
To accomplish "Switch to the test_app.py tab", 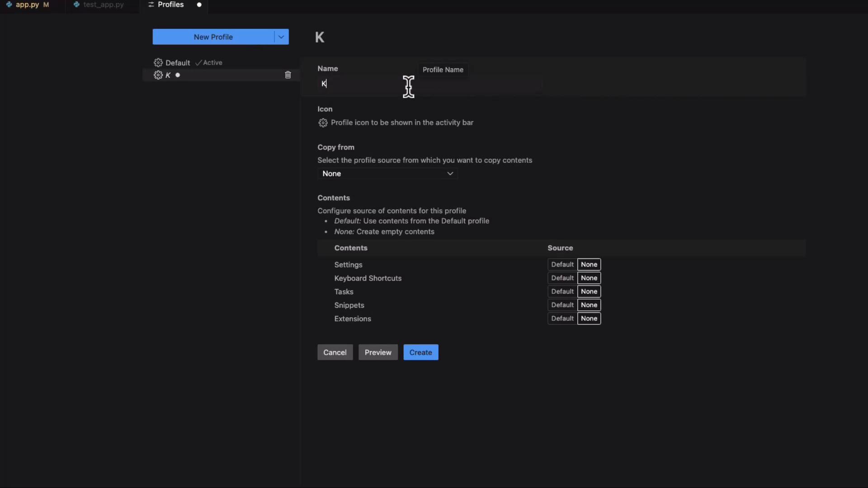I will (104, 5).
